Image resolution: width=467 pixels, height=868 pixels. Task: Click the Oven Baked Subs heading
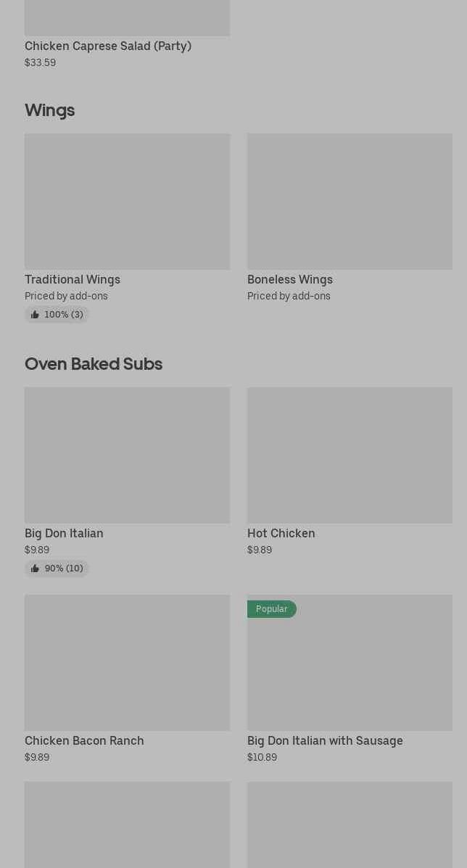94,364
